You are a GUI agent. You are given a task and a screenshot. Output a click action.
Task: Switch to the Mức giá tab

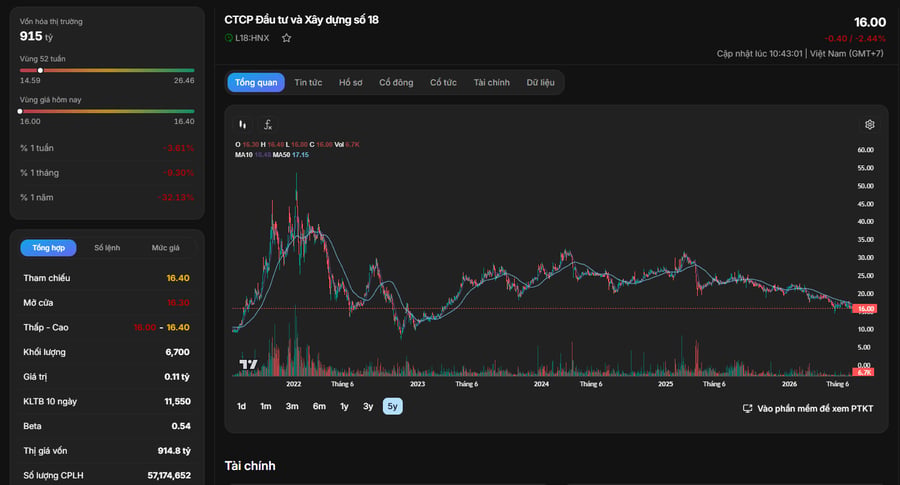click(x=165, y=248)
